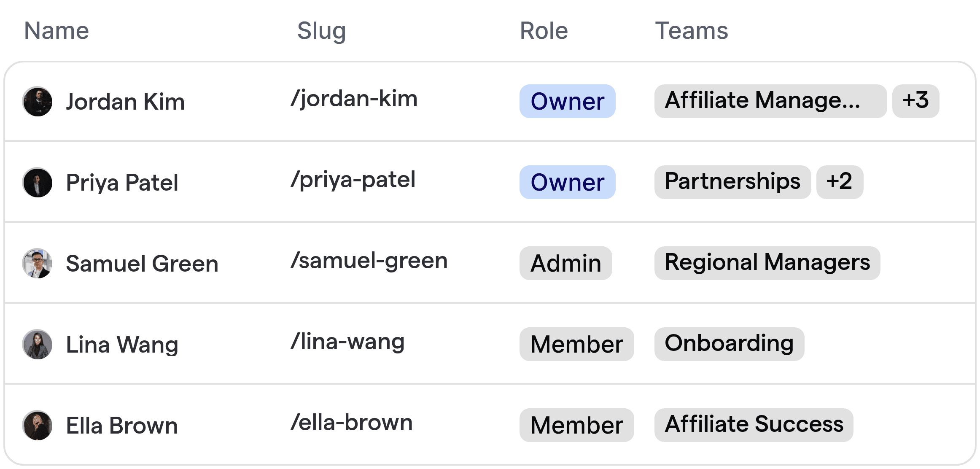Expand the +2 teams for Priya Patel
Viewport: 980px width, 469px height.
coord(840,182)
